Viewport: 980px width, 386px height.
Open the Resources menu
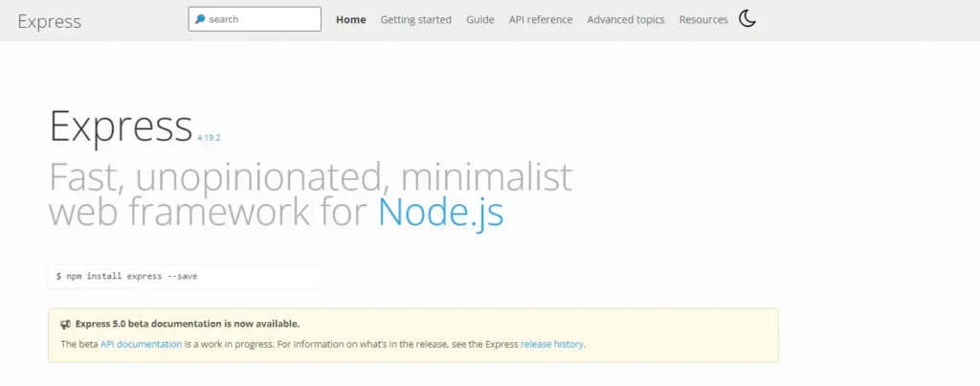(703, 19)
